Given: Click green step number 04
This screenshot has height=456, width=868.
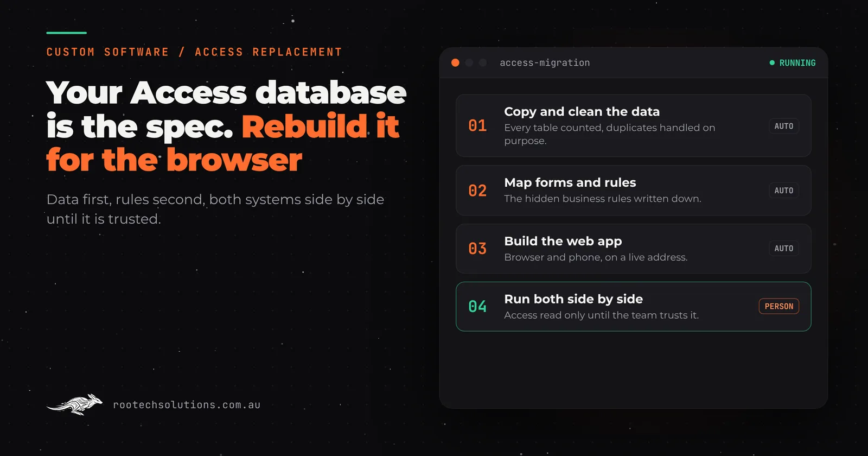Looking at the screenshot, I should click(477, 307).
